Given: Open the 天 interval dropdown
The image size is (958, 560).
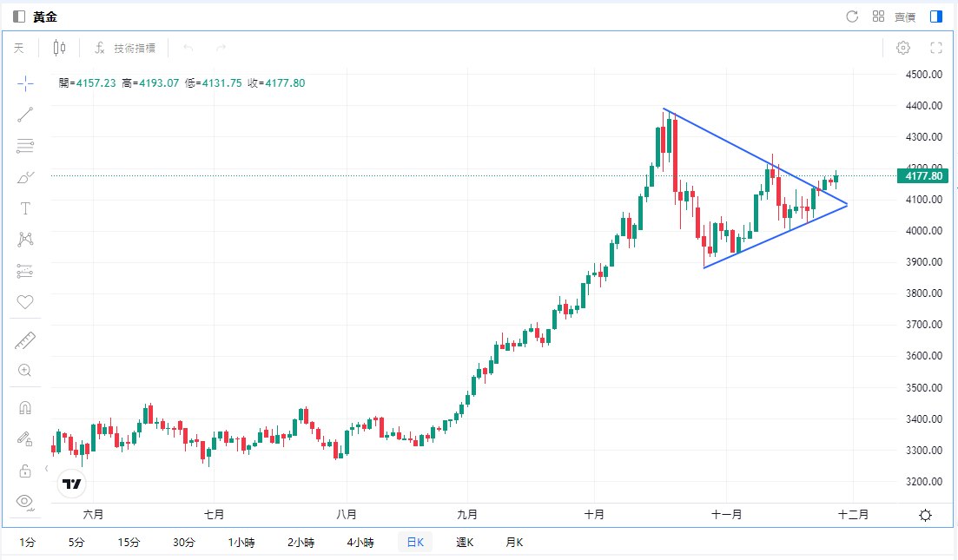Looking at the screenshot, I should (x=18, y=48).
